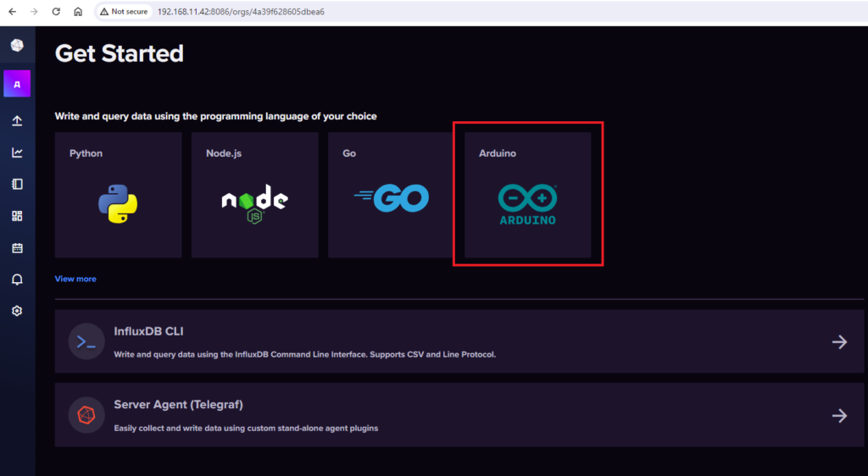Viewport: 868px width, 476px height.
Task: Click the CLI description about CSV and Line Protocol
Action: [305, 354]
